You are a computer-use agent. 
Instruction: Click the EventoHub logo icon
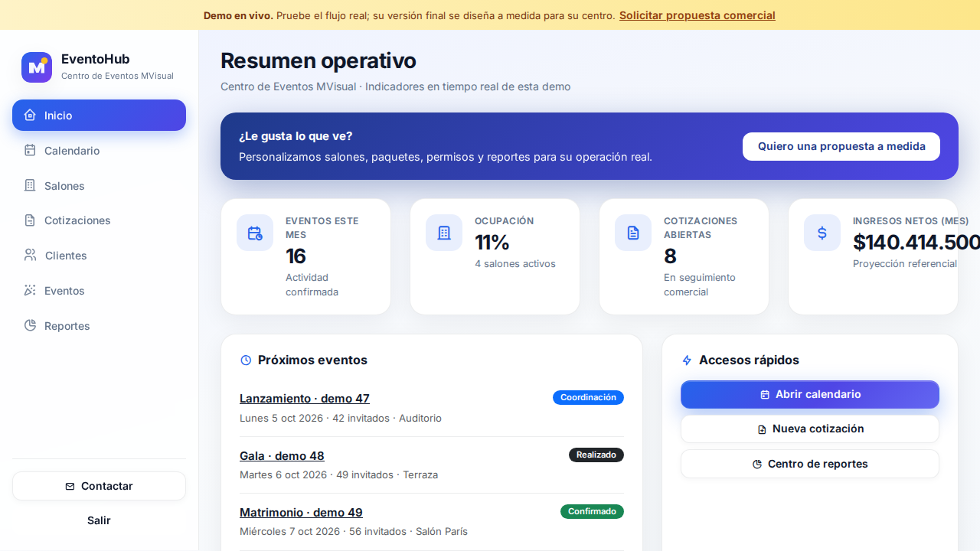tap(37, 67)
